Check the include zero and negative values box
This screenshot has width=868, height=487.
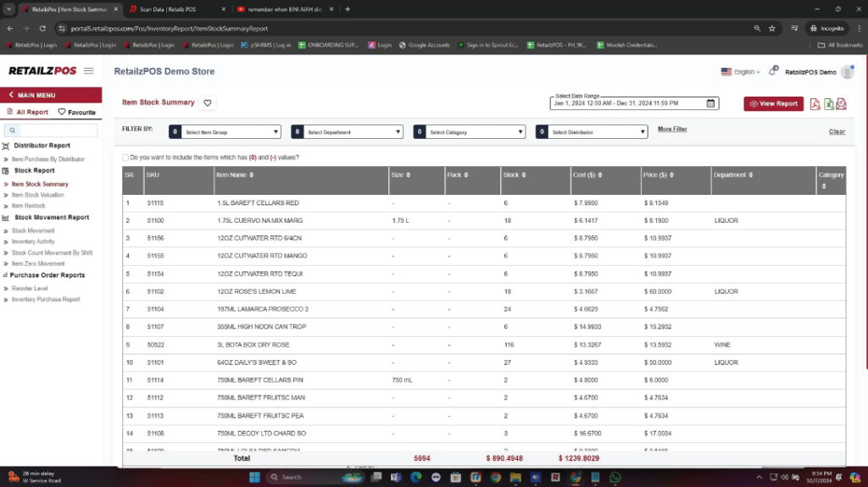point(126,158)
